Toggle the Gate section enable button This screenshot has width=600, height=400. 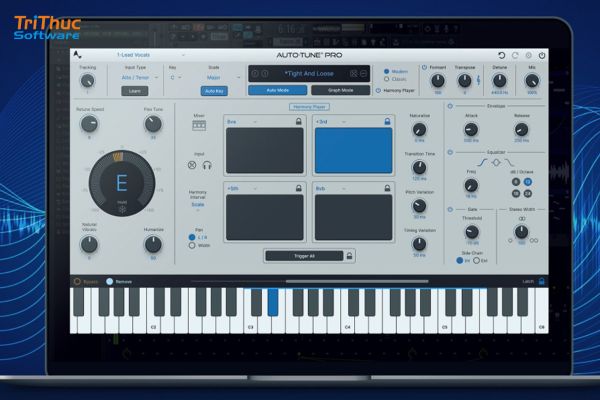tap(450, 209)
